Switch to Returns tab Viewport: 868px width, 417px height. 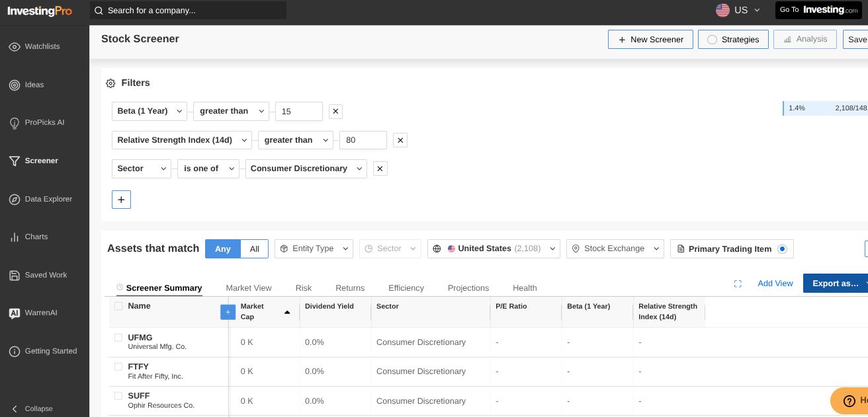pos(350,288)
